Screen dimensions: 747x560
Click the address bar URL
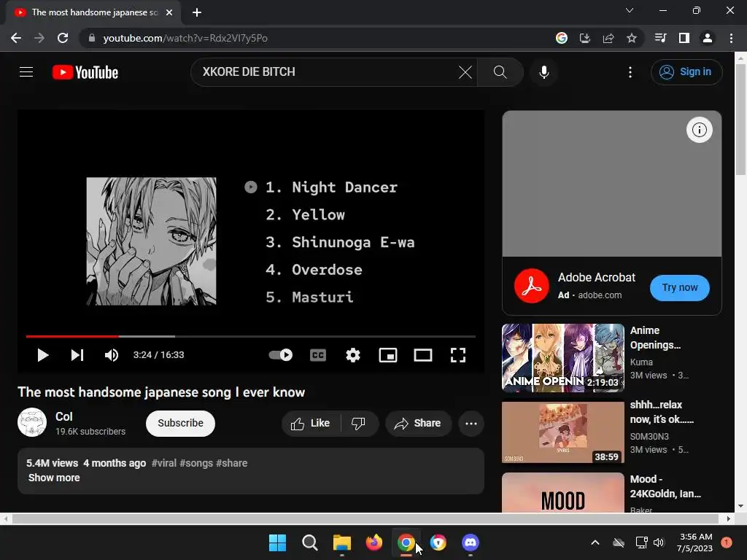pyautogui.click(x=185, y=38)
